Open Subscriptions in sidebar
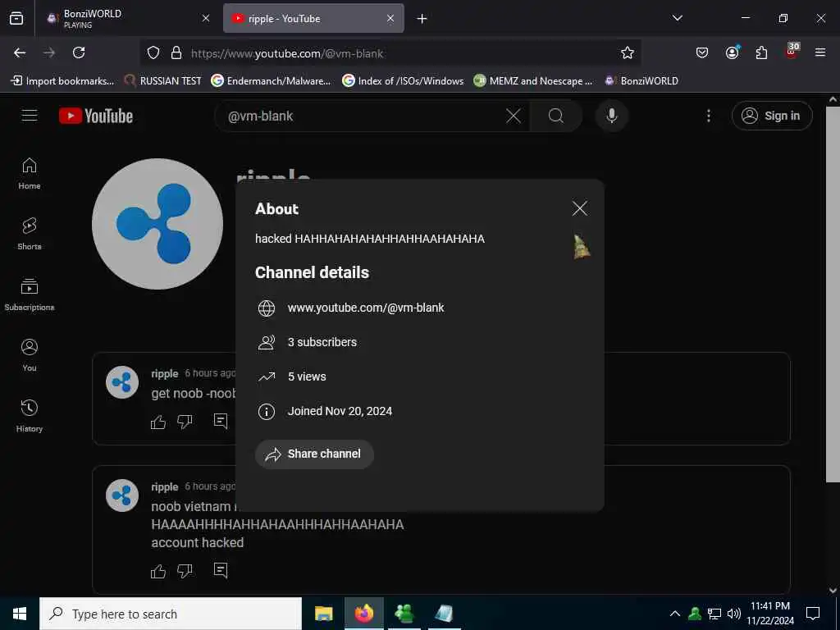Screen dimensions: 840x630 coord(30,294)
